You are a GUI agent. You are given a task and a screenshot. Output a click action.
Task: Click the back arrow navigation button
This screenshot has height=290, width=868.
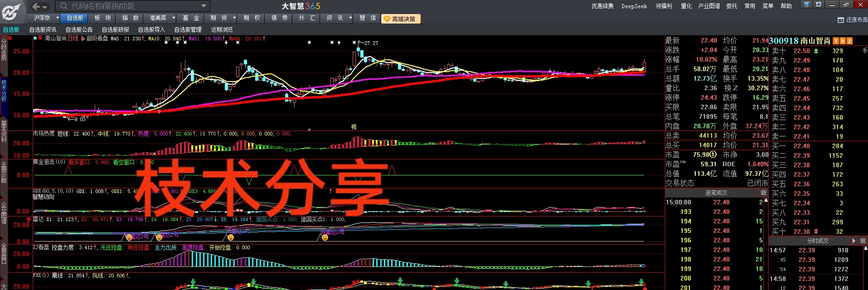(36, 6)
